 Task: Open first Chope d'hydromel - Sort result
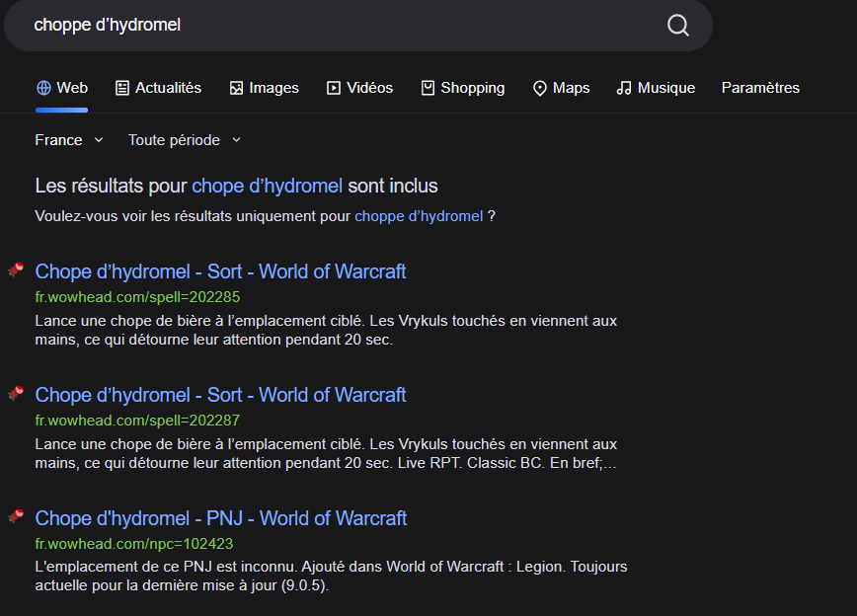(x=220, y=271)
